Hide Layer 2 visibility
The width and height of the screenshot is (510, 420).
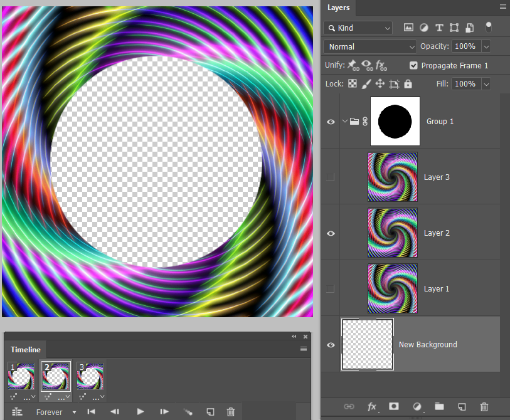tap(331, 233)
